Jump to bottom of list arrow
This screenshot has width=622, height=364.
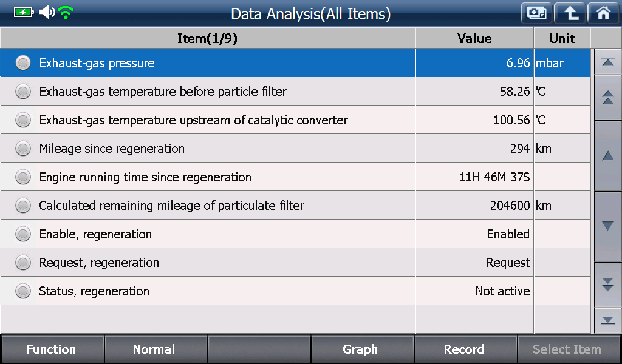click(x=607, y=320)
